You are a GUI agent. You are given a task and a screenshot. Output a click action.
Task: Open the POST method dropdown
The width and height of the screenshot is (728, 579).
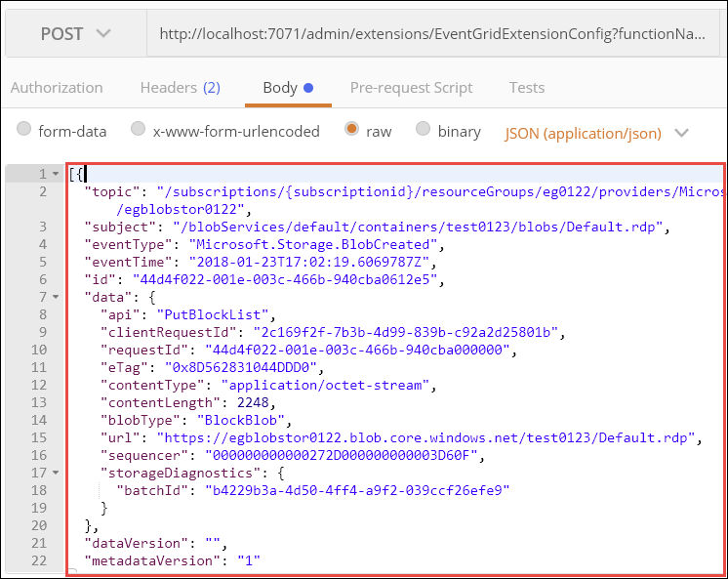[x=76, y=34]
